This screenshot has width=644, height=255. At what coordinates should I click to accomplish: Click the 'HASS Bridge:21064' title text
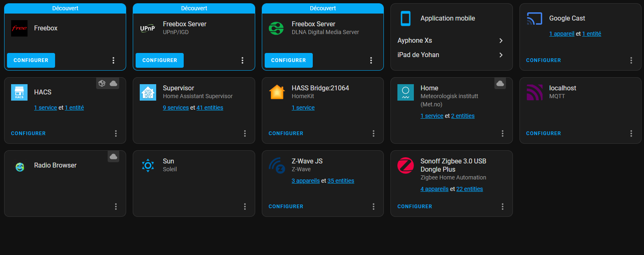click(x=321, y=88)
